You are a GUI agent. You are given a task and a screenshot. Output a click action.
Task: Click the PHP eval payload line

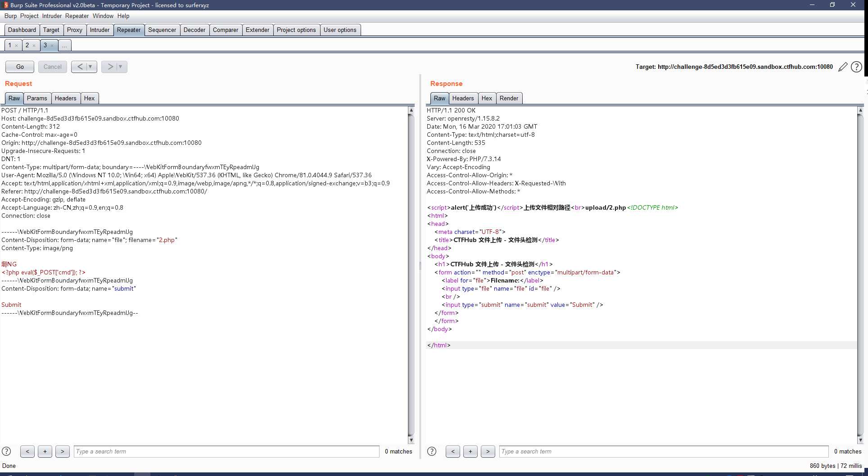43,272
